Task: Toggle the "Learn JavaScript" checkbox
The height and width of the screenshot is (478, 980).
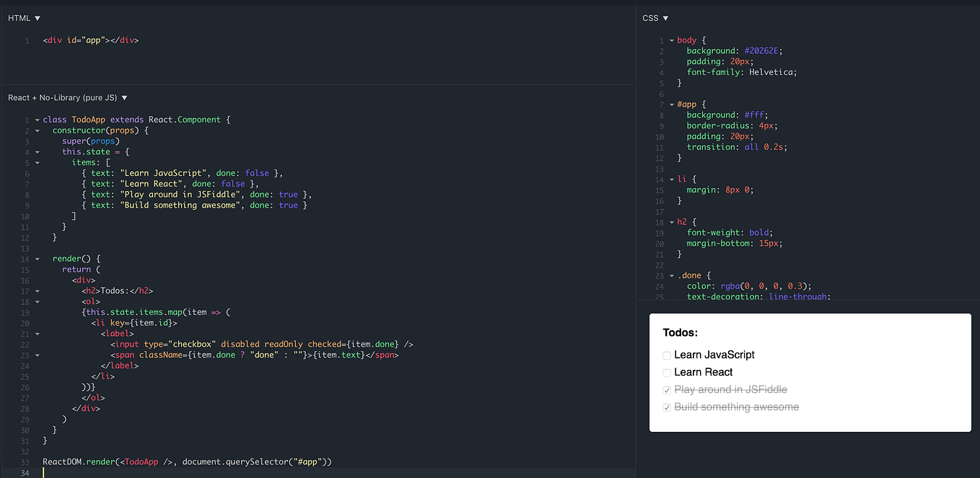Action: point(666,355)
